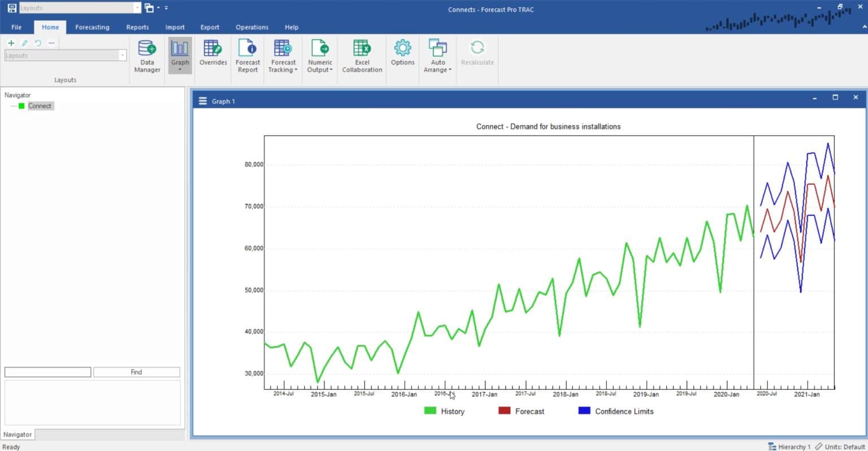This screenshot has height=451, width=868.
Task: Open the Forecast Report
Action: click(x=248, y=55)
